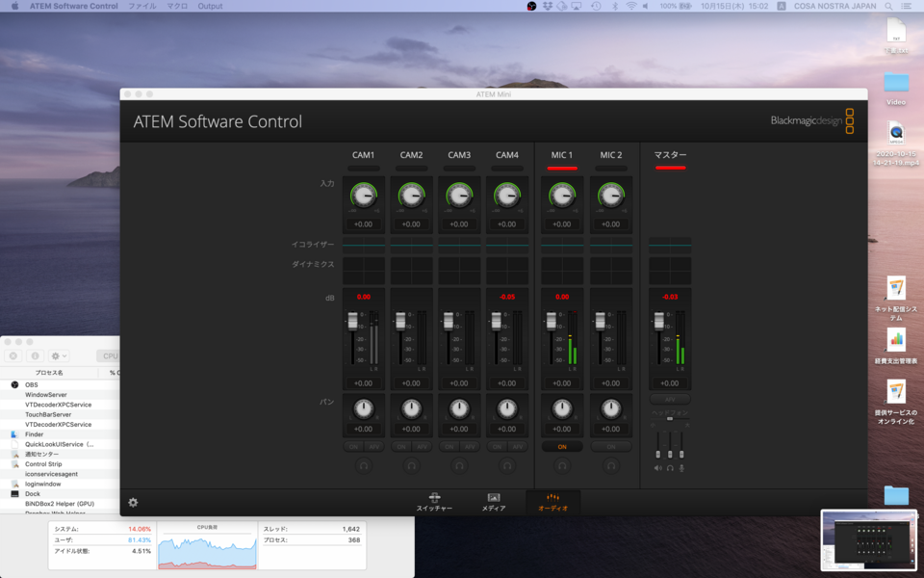Viewport: 924px width, 578px height.
Task: Click the MIC 1 headphone solo icon
Action: [562, 464]
